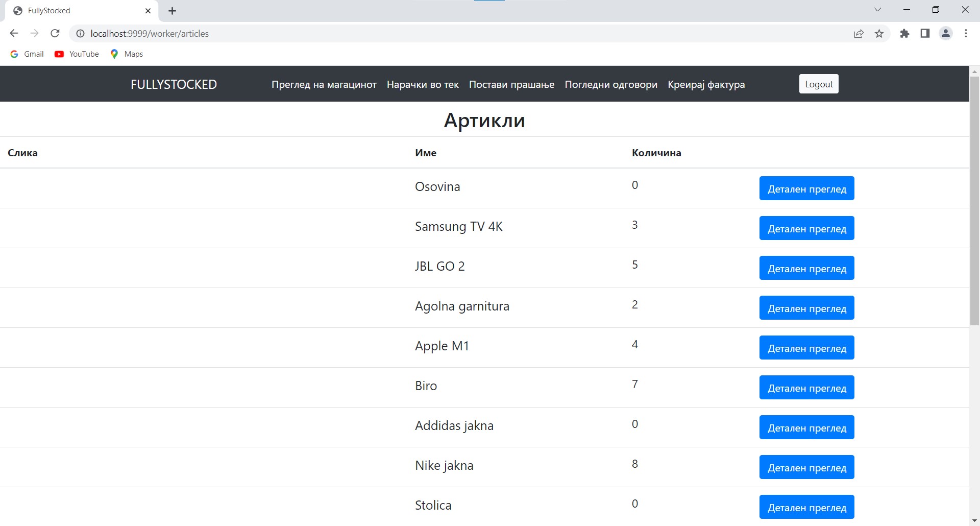Screen dimensions: 980x526
Task: Open Креирај фактура in the navbar
Action: point(706,85)
